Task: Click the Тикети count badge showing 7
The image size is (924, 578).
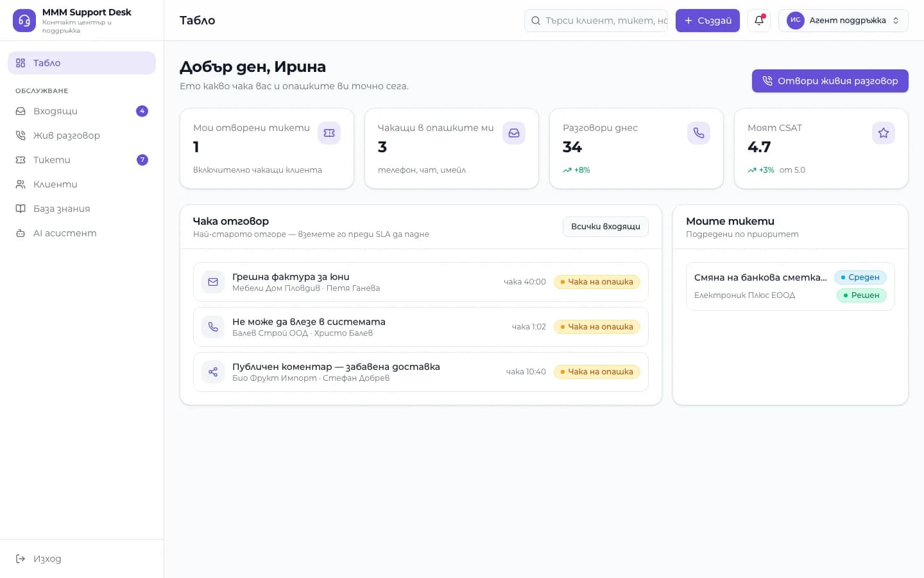Action: click(142, 160)
